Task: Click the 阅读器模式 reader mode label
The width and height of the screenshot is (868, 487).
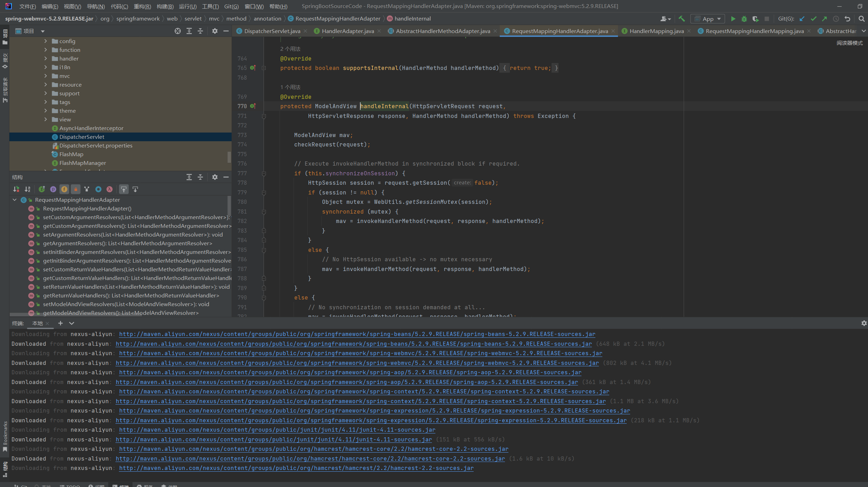Action: (849, 43)
